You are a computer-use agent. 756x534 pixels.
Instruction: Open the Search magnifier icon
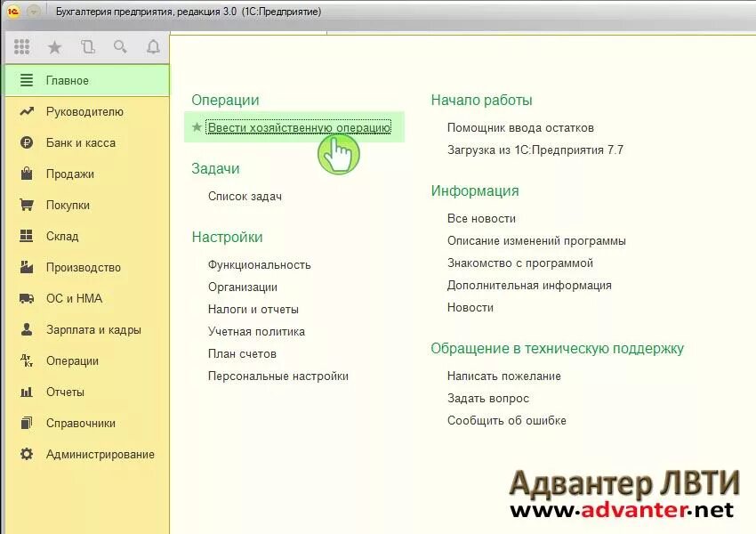[120, 47]
